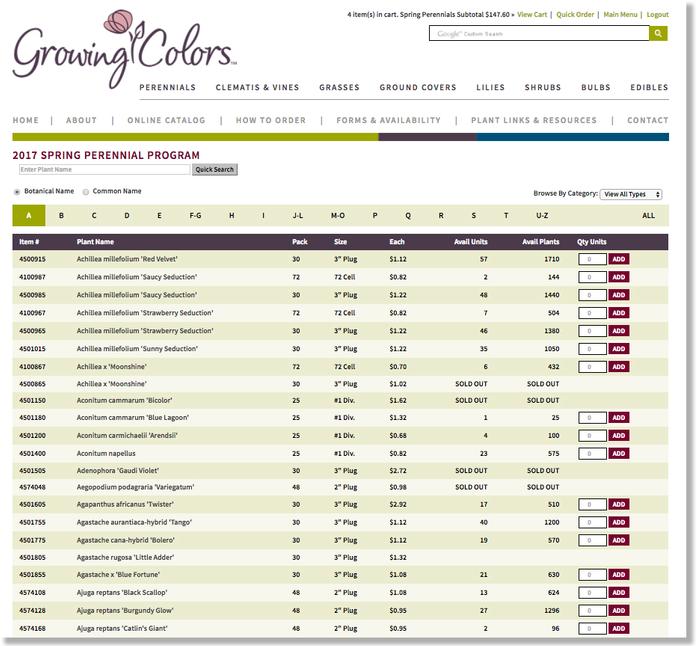This screenshot has width=700, height=646.
Task: Add item 4500985 Saucy Seduction 3" Plug
Action: tap(618, 295)
